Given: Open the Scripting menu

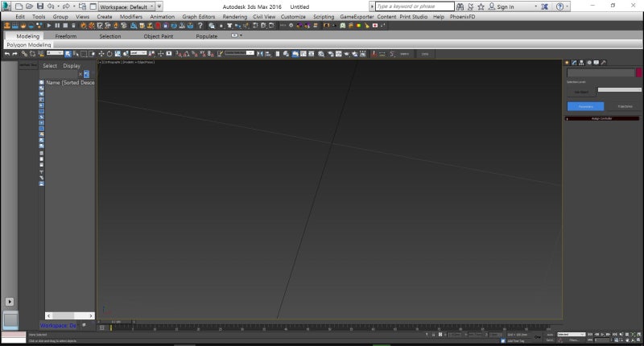Looking at the screenshot, I should pyautogui.click(x=324, y=16).
